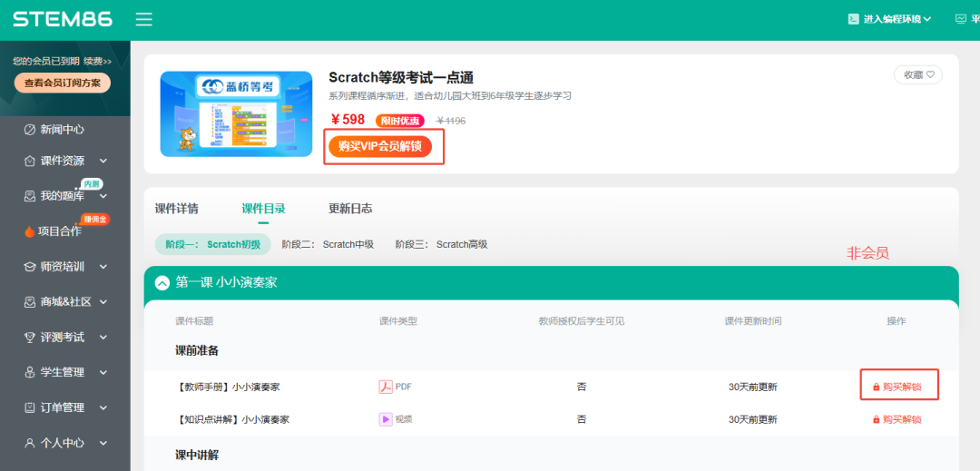The height and width of the screenshot is (471, 980).
Task: Click the 续费>> renewal link
Action: tap(97, 61)
